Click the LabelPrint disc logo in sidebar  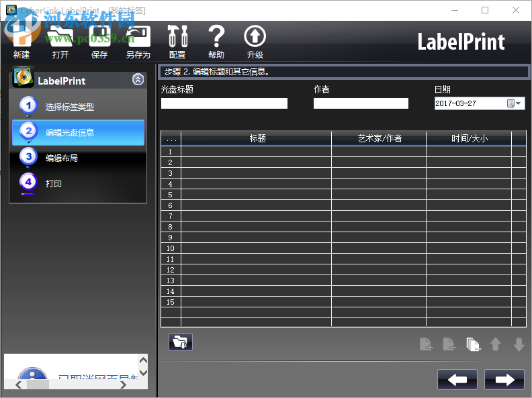pyautogui.click(x=23, y=77)
